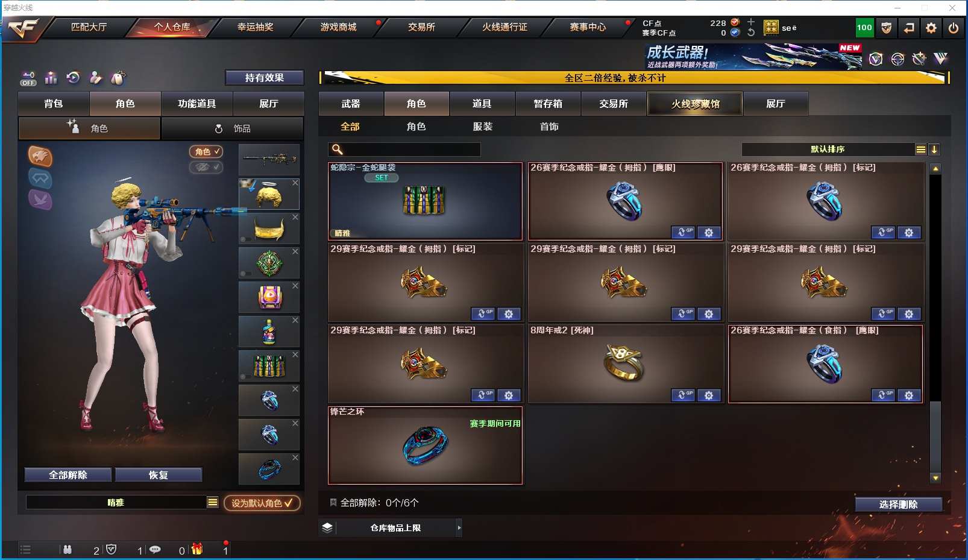Open gear settings on 8周年戒2 ring
968x560 pixels.
coord(709,395)
